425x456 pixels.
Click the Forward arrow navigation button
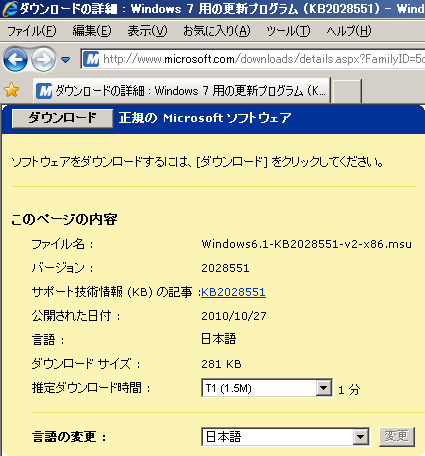point(44,60)
